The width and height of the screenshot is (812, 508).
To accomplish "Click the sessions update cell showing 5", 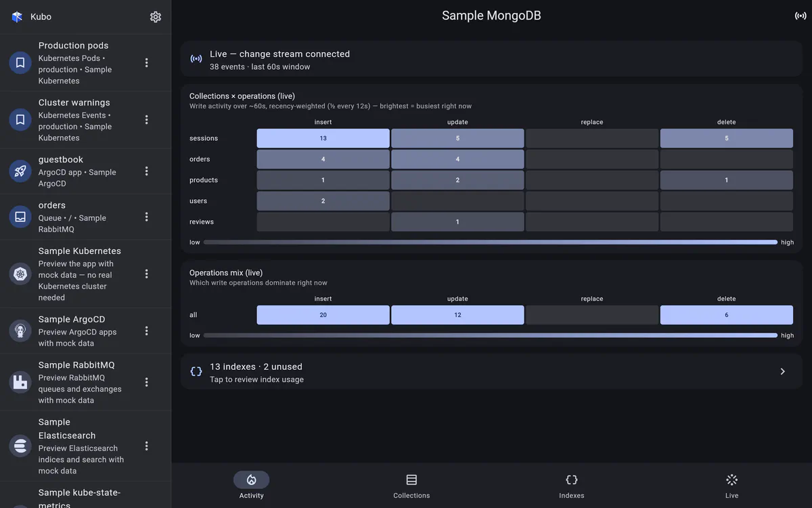I will [457, 138].
